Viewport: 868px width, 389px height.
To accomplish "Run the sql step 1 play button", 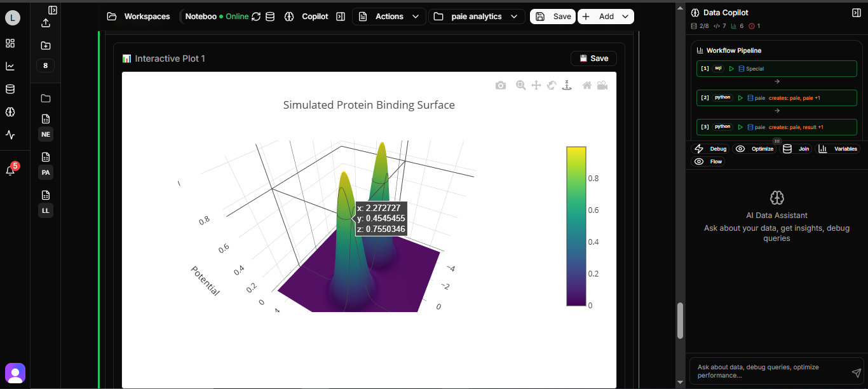I will coord(731,69).
